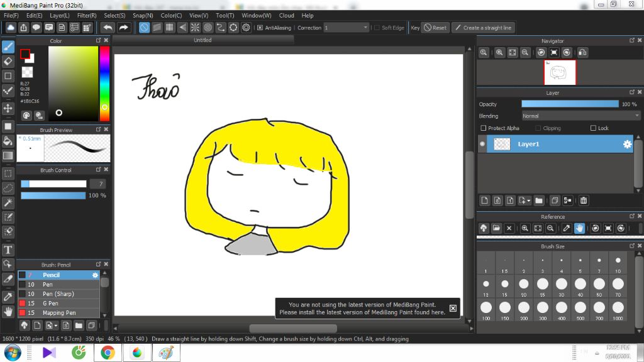The height and width of the screenshot is (362, 644).
Task: Activate the Lasso selection tool
Action: pos(8,188)
